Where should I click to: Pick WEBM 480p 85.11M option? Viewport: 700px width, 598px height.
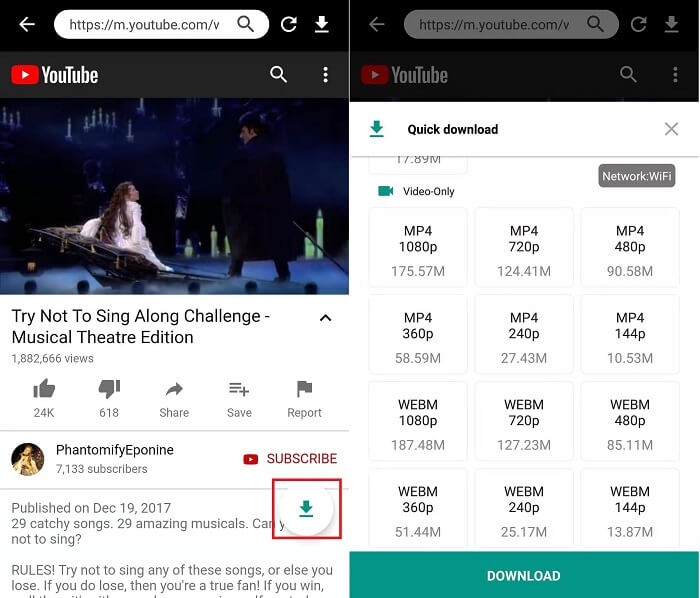point(629,421)
